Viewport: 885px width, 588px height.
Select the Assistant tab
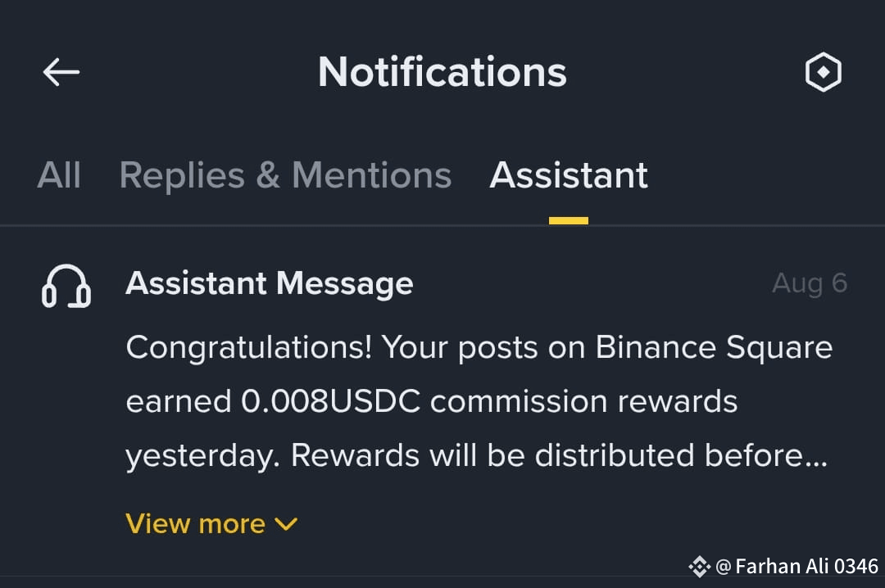click(569, 175)
